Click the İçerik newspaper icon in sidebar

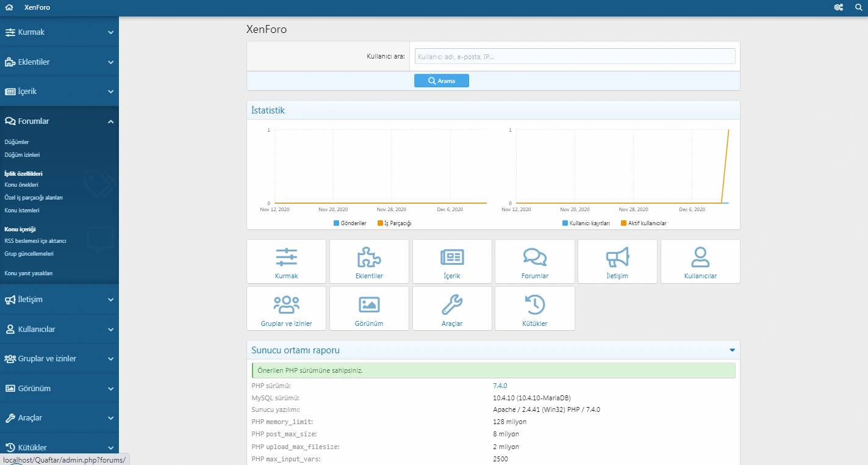(x=10, y=92)
